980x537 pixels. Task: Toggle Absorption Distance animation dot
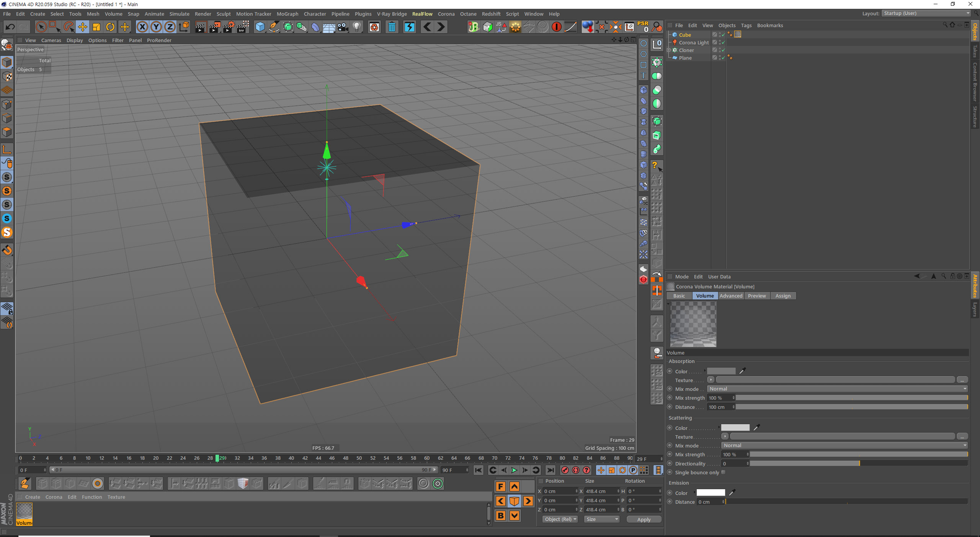coord(670,407)
